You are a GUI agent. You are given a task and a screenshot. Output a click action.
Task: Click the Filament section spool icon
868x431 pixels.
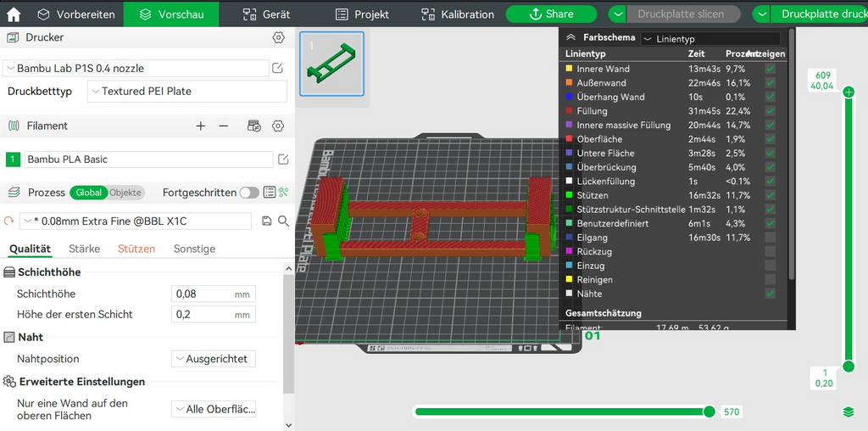point(14,126)
